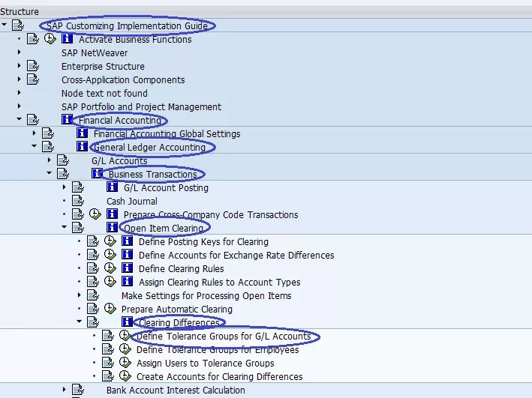The height and width of the screenshot is (398, 532).
Task: Expand Bank Account Interest Calculation node
Action: (x=64, y=390)
